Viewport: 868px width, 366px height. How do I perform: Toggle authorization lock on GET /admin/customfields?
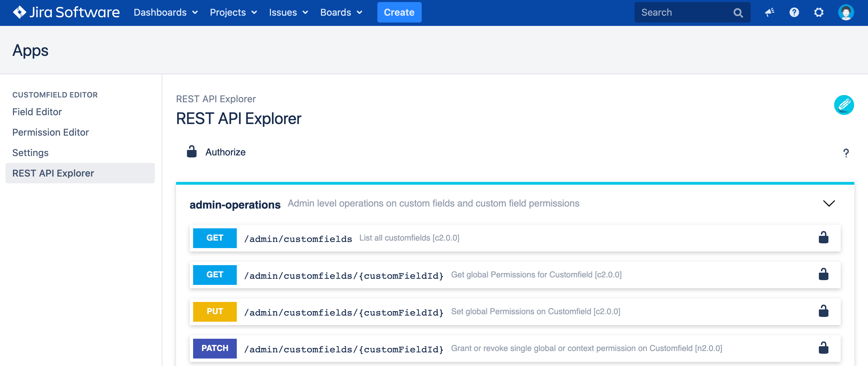pos(824,238)
